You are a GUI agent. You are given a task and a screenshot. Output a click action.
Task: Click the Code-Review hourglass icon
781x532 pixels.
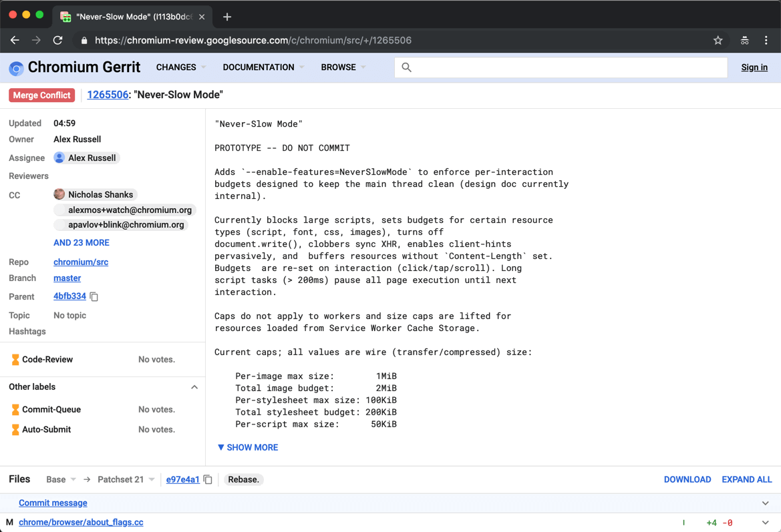15,359
